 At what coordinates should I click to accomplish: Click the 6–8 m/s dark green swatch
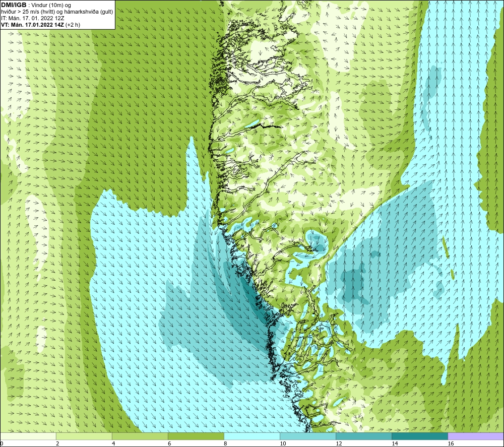(196, 436)
